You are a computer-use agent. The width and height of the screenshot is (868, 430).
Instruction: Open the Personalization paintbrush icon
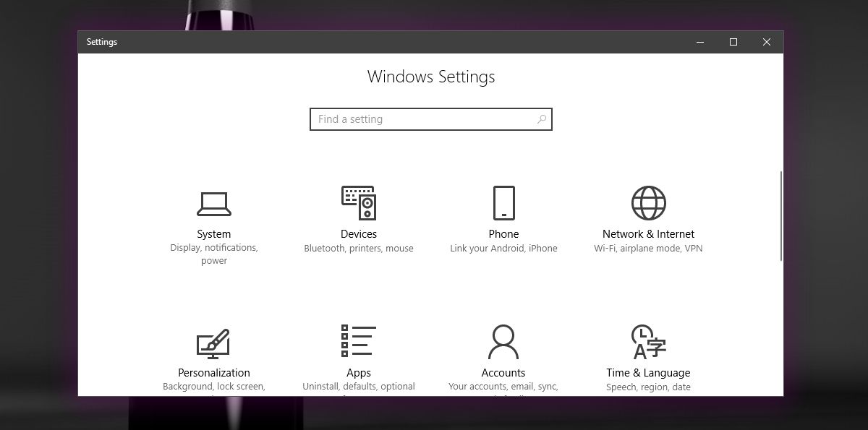[213, 344]
